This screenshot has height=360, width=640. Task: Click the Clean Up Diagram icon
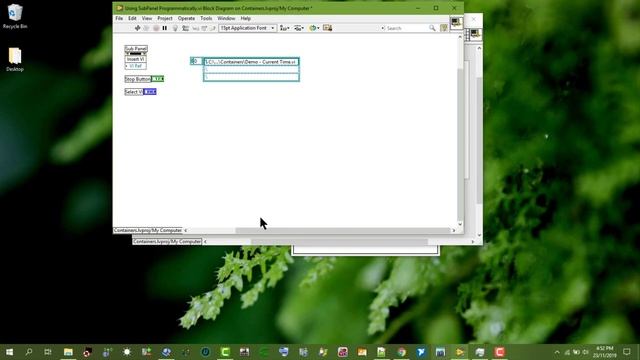pos(327,28)
